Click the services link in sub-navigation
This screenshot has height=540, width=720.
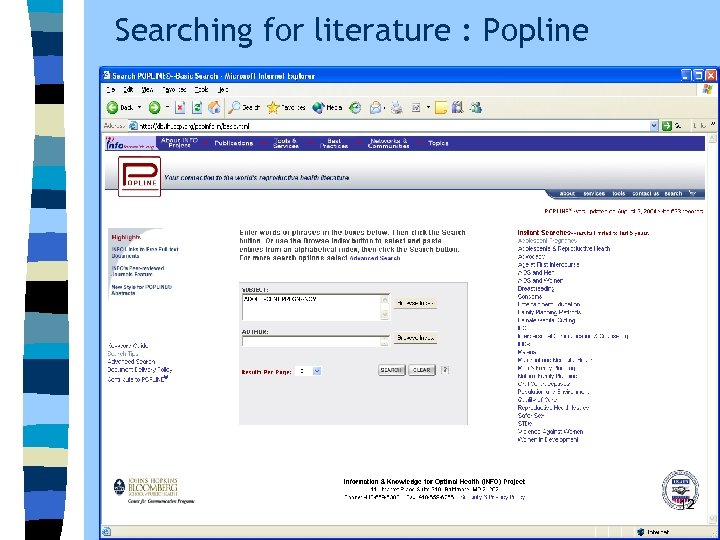[x=594, y=194]
